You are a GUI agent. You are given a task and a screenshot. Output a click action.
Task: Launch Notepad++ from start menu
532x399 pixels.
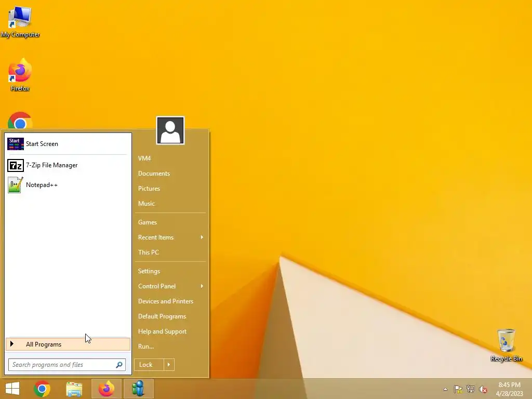(68, 185)
